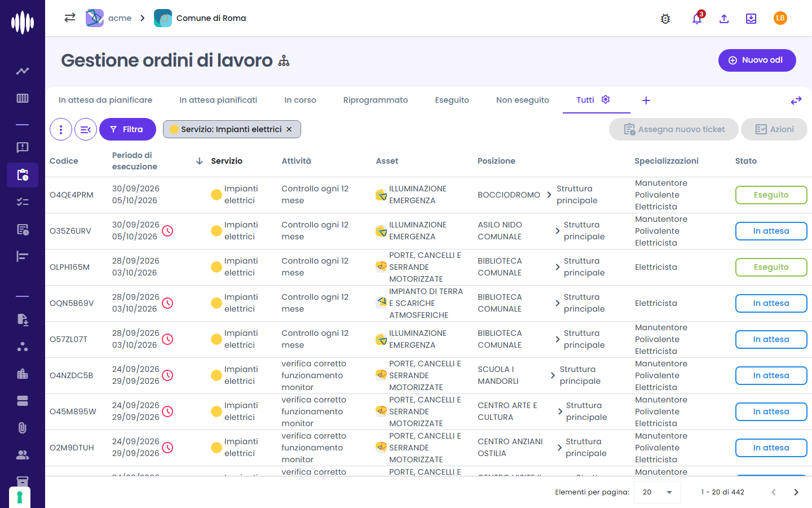This screenshot has height=508, width=812.
Task: Open the buildings icon in sidebar
Action: tap(23, 374)
